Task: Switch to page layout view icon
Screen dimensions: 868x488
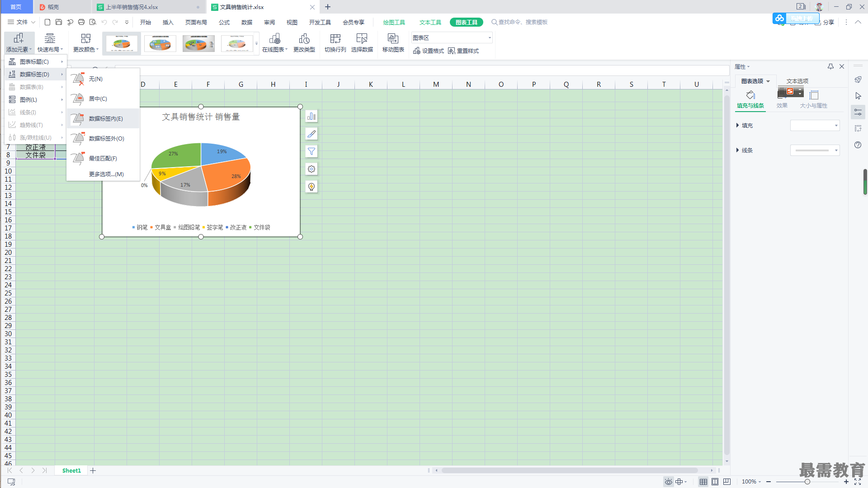Action: pyautogui.click(x=715, y=482)
